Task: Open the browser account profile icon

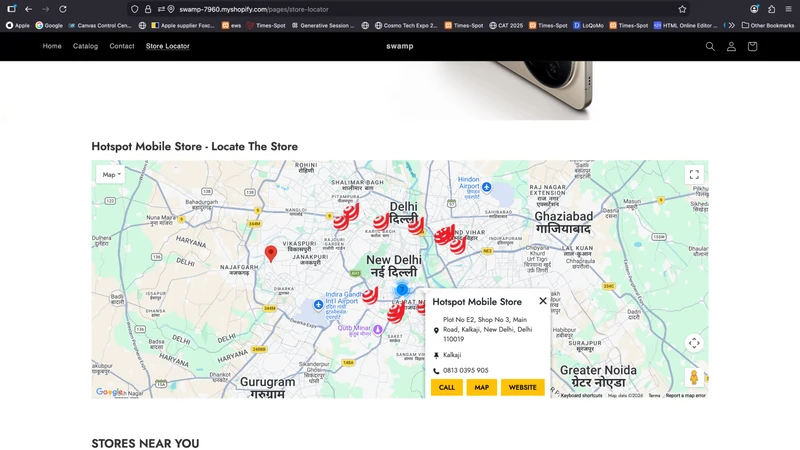Action: (754, 9)
